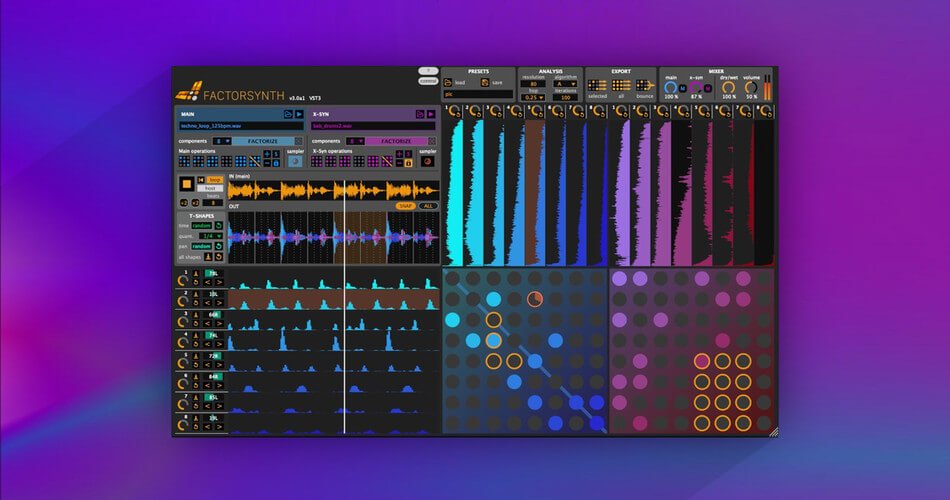Adjust the mixer x-syn level knob
The width and height of the screenshot is (950, 500).
[x=695, y=87]
